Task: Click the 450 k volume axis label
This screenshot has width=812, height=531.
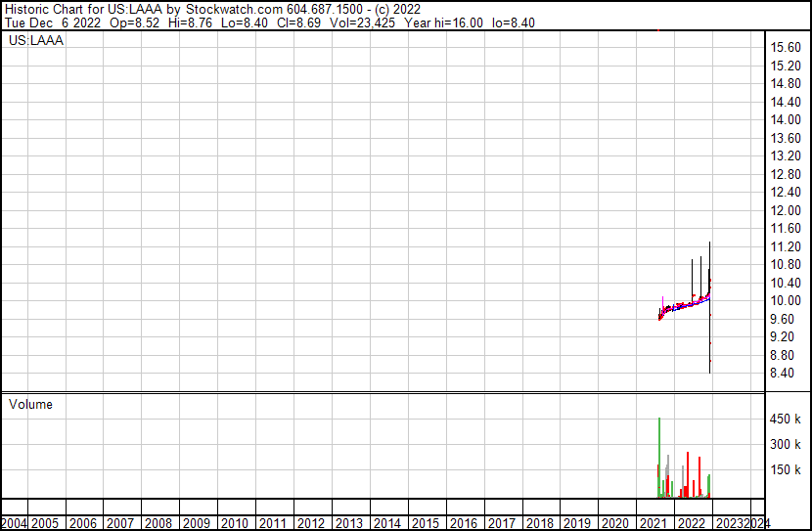Action: coord(787,419)
